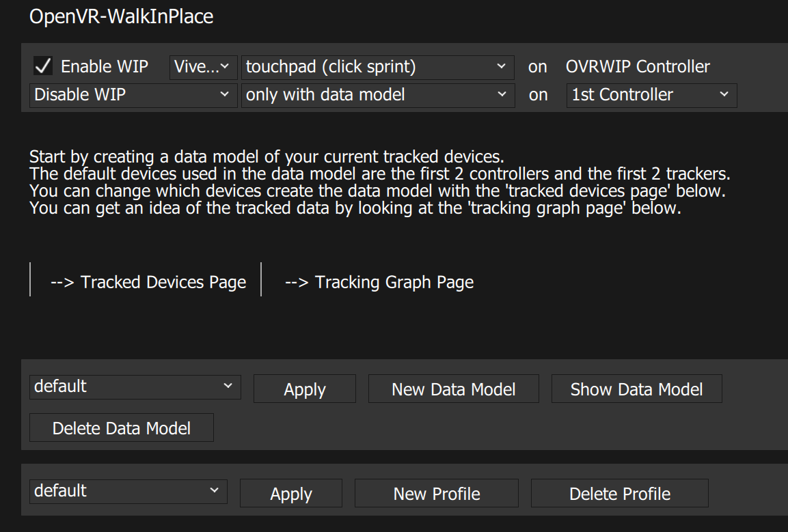
Task: Click the New Data Model button
Action: 453,389
